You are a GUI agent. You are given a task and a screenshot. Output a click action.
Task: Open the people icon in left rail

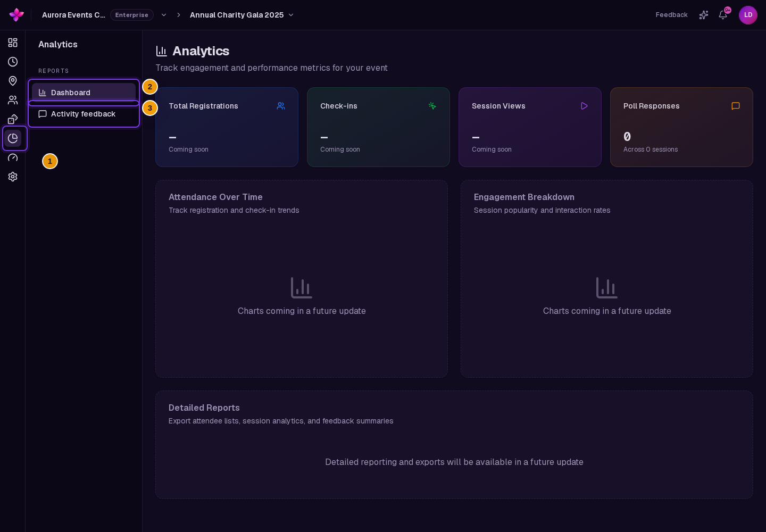13,100
